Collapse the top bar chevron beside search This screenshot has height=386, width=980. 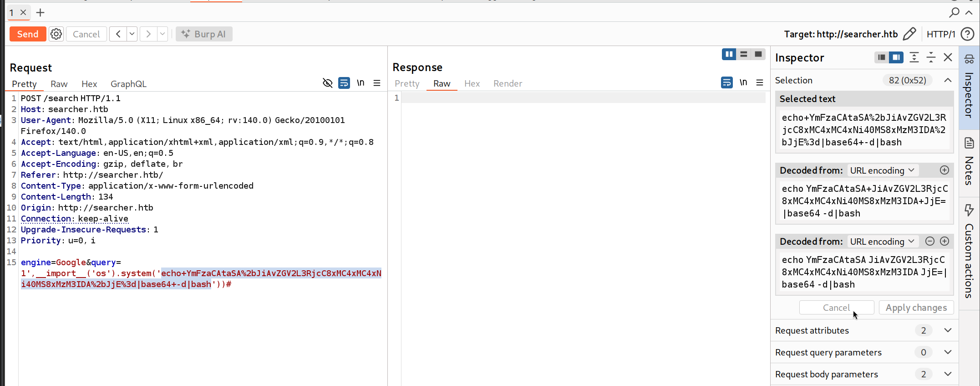[x=969, y=12]
